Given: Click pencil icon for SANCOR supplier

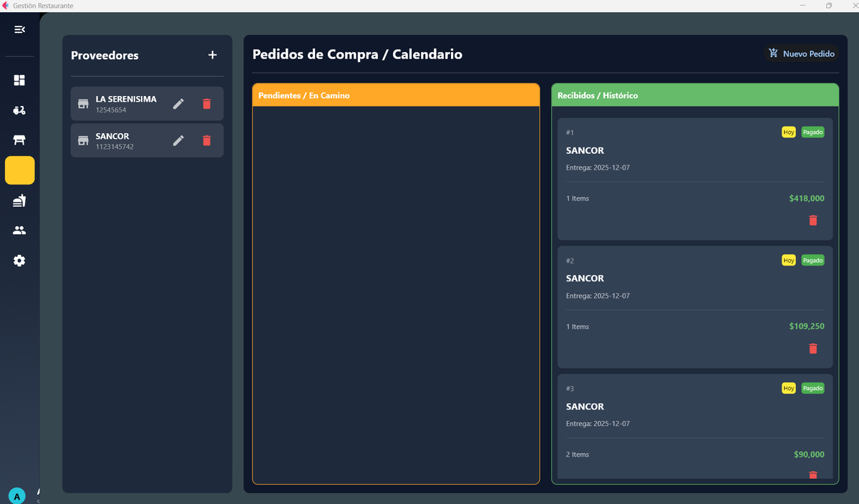Looking at the screenshot, I should pyautogui.click(x=178, y=140).
